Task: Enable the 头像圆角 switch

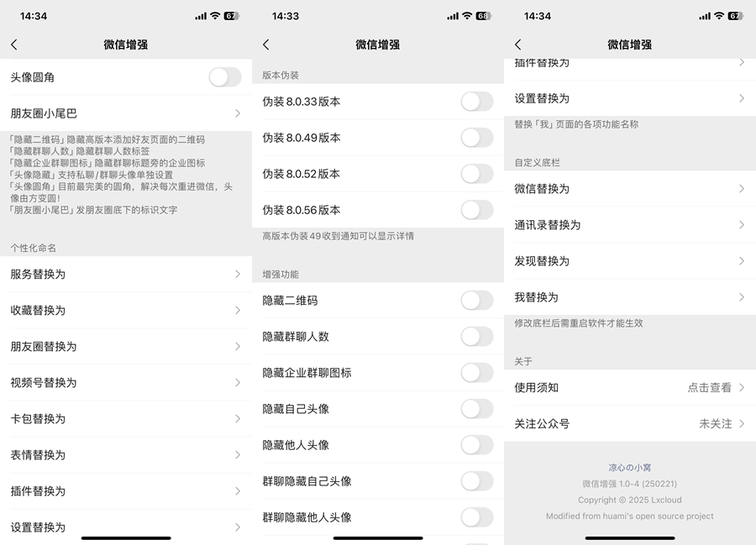Action: tap(224, 76)
